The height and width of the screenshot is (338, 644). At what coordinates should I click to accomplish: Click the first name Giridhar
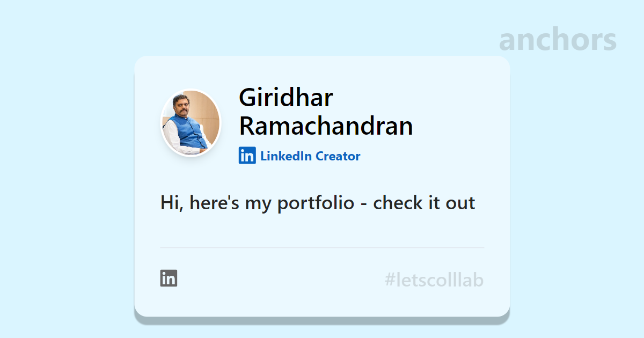286,98
